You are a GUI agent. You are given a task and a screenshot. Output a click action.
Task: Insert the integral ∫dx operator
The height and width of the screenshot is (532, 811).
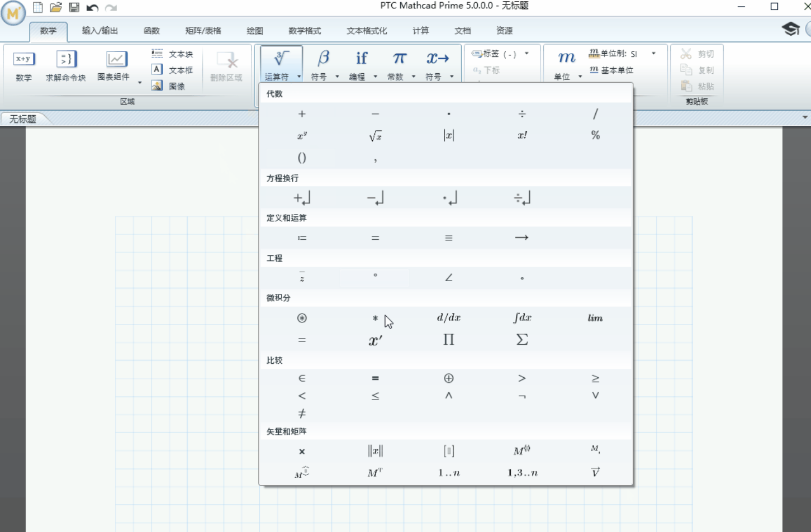click(x=522, y=318)
